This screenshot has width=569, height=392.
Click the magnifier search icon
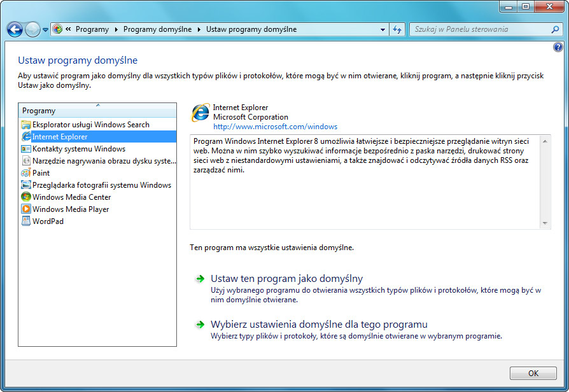pos(555,29)
